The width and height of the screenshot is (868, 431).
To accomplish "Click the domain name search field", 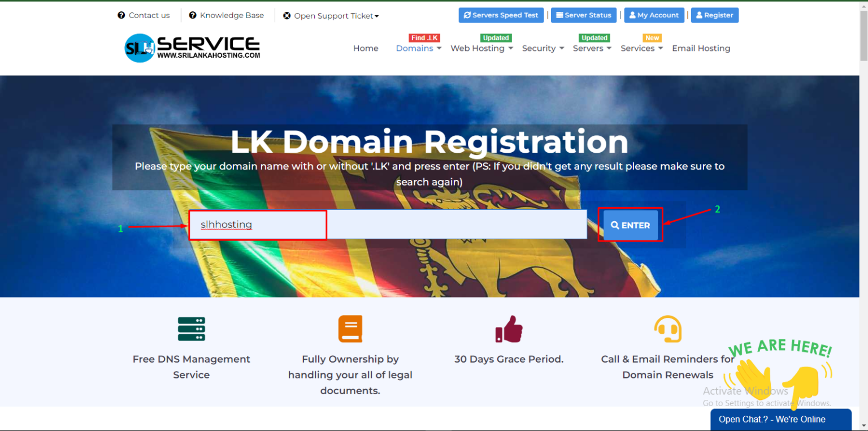I will pyautogui.click(x=388, y=225).
